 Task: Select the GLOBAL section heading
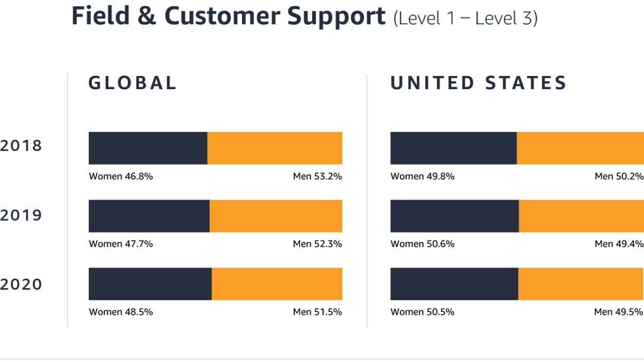[x=132, y=83]
